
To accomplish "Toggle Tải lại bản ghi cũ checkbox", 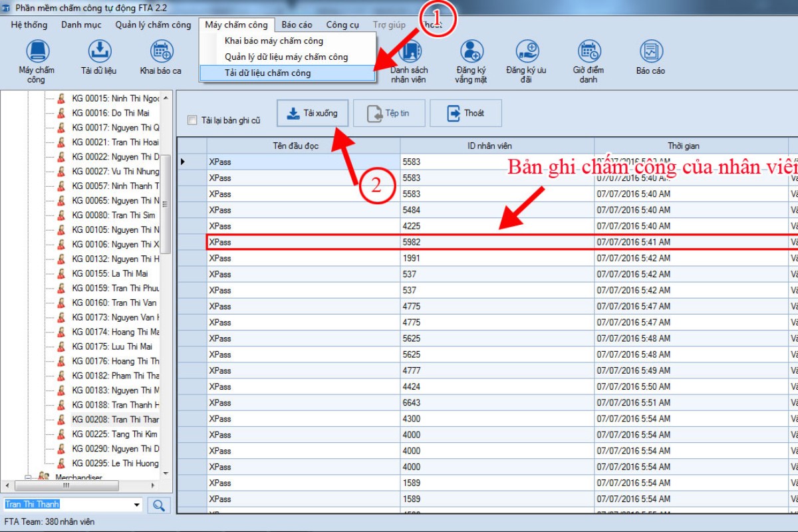I will (x=192, y=120).
